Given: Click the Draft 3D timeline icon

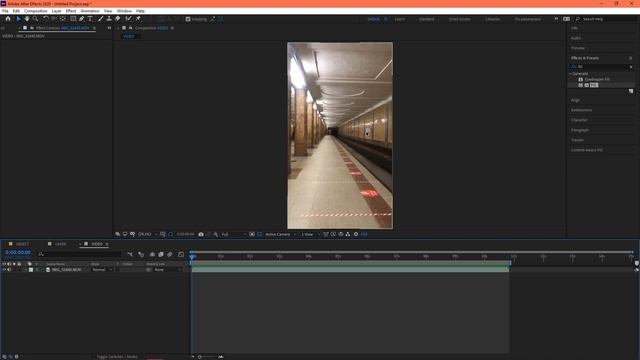Looking at the screenshot, I should click(x=141, y=254).
